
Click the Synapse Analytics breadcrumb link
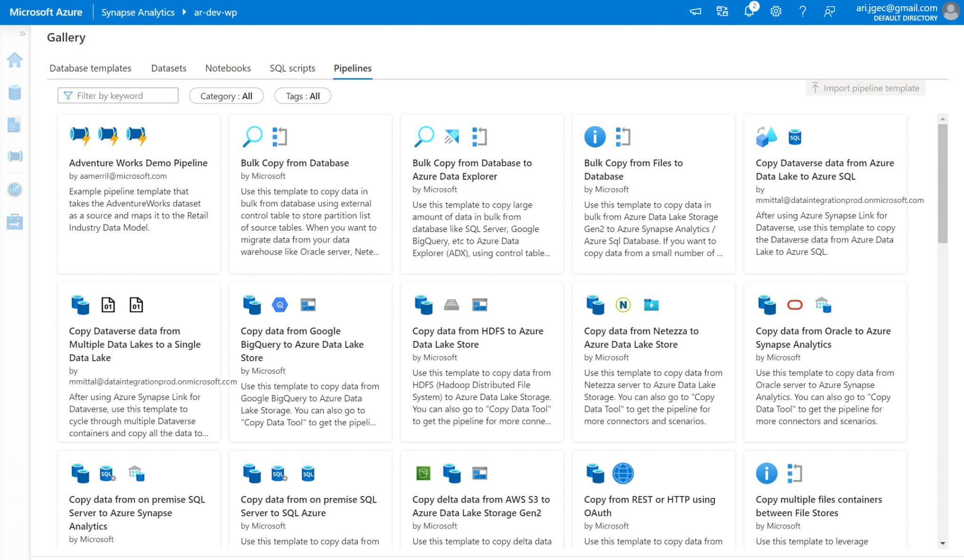pyautogui.click(x=138, y=12)
